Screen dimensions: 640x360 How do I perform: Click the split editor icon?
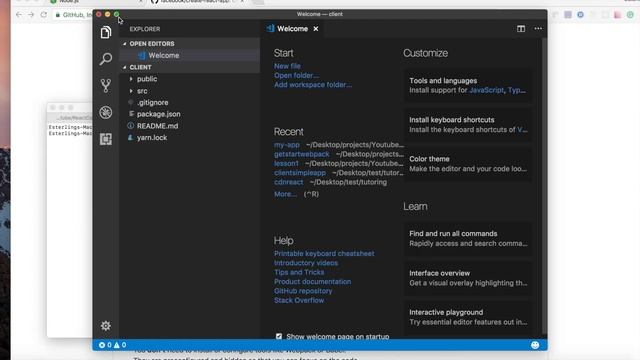(x=521, y=29)
